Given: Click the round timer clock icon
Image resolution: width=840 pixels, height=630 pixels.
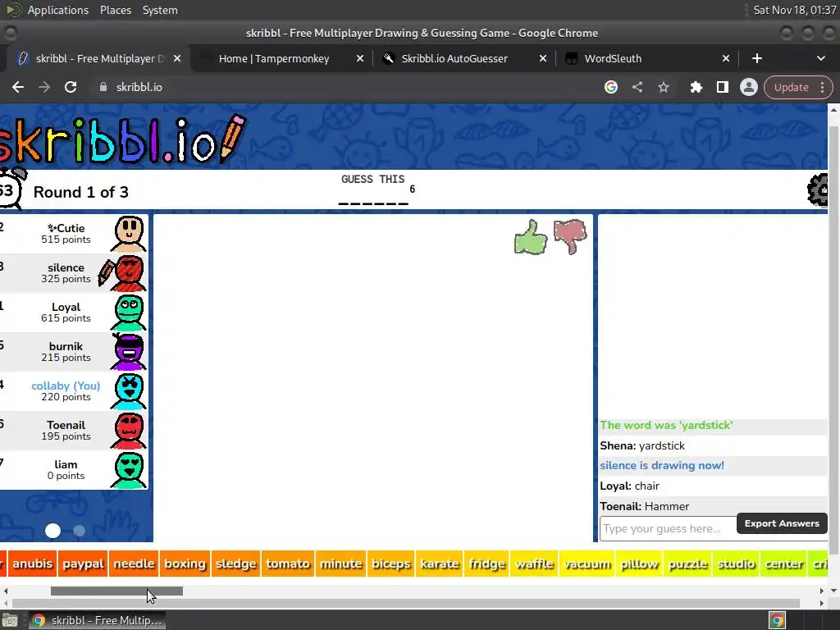Looking at the screenshot, I should click(11, 188).
